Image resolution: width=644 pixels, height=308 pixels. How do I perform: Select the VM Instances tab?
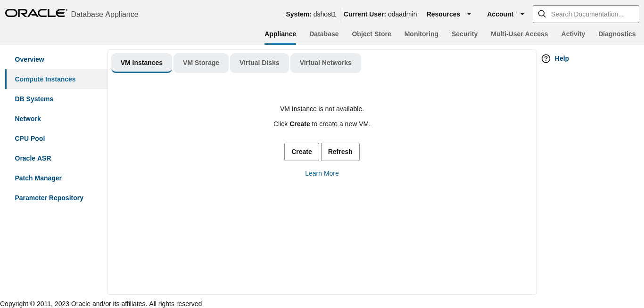(x=141, y=63)
